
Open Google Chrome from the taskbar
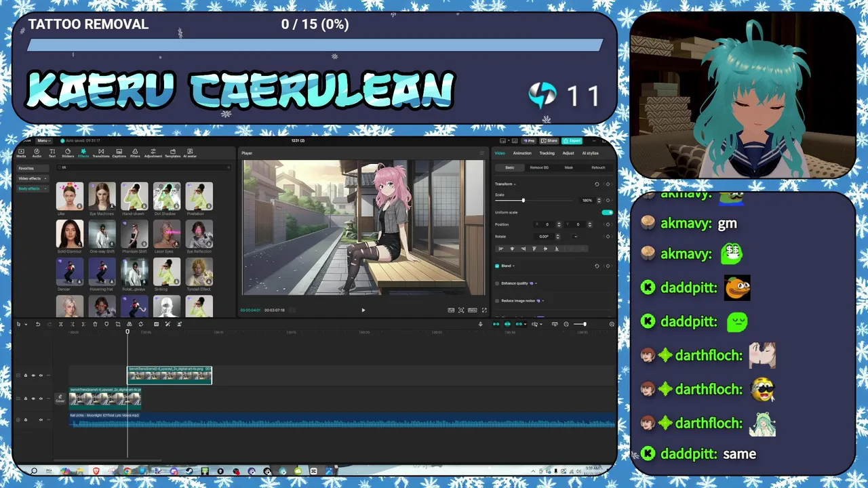pyautogui.click(x=127, y=471)
